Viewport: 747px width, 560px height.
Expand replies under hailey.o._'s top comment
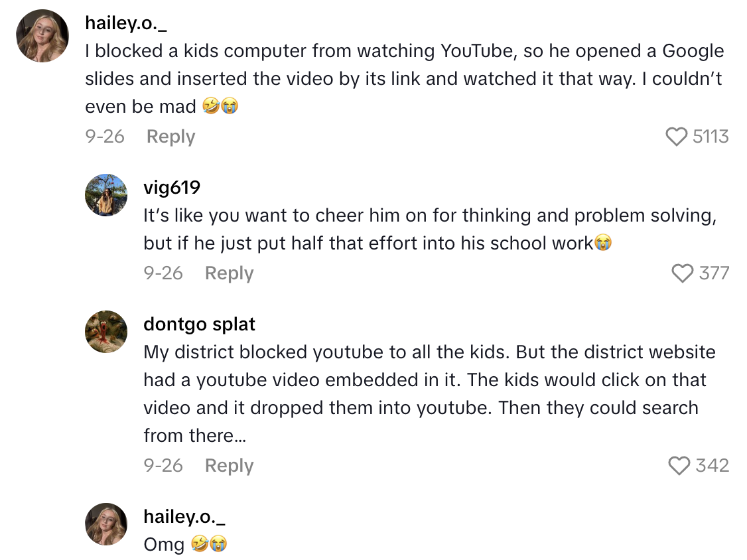pos(171,136)
